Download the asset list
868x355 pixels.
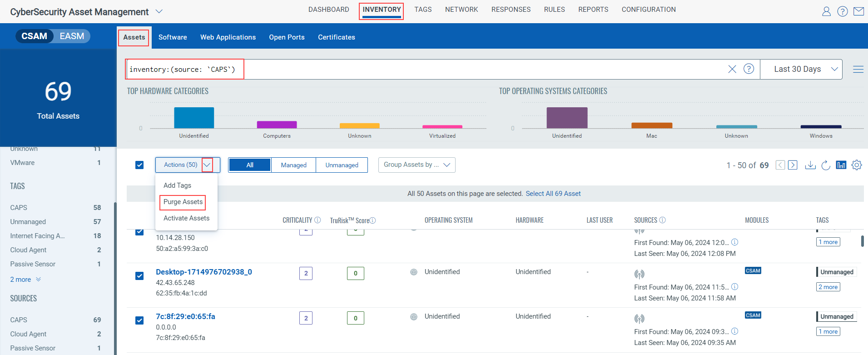click(x=810, y=165)
